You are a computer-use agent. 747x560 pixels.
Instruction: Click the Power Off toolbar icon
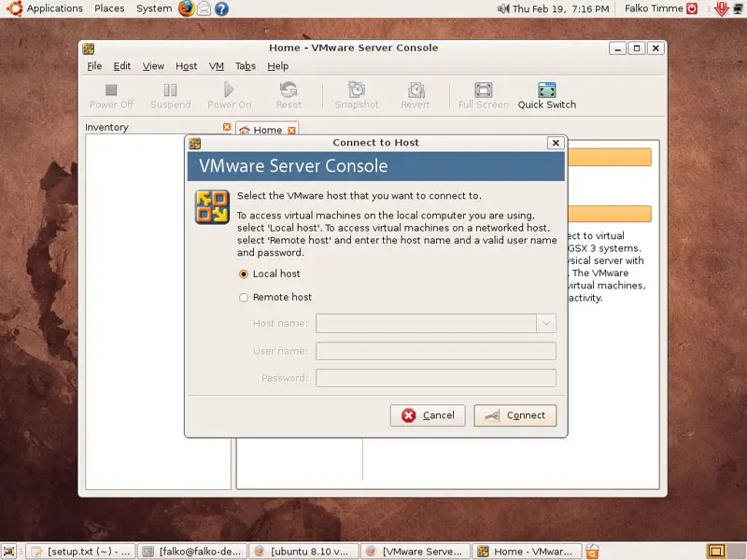pyautogui.click(x=111, y=90)
